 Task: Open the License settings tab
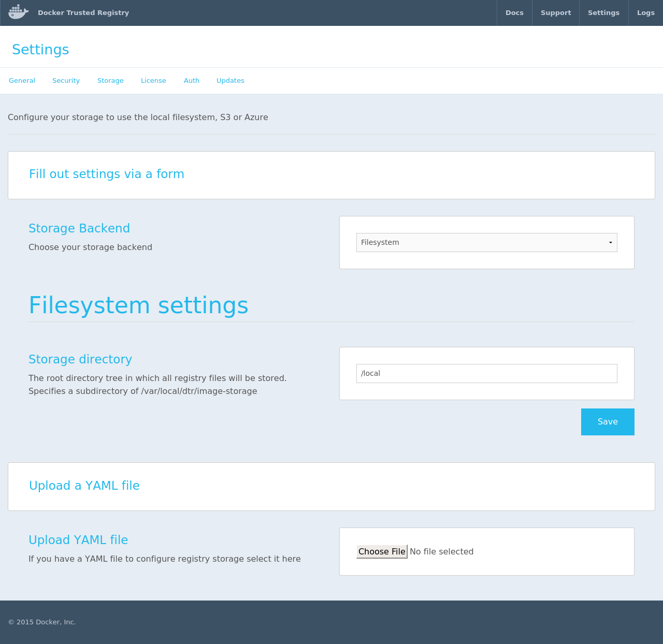coord(153,80)
